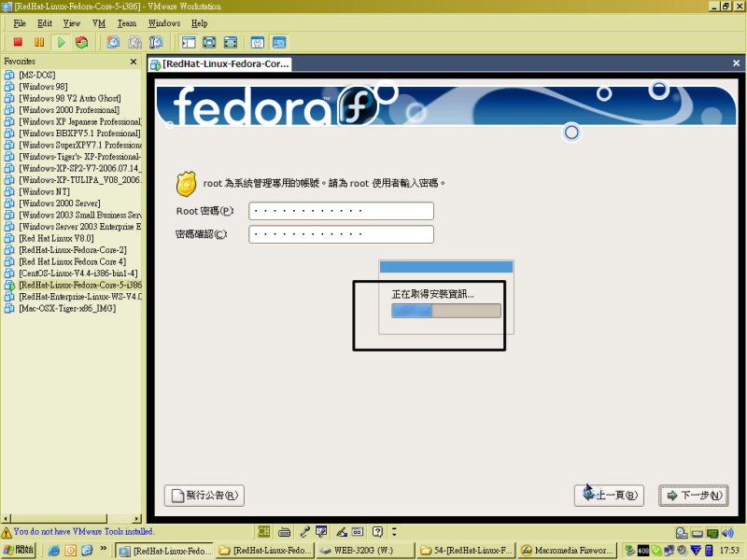The image size is (747, 560).
Task: Click the password confirm (C) field
Action: (341, 234)
